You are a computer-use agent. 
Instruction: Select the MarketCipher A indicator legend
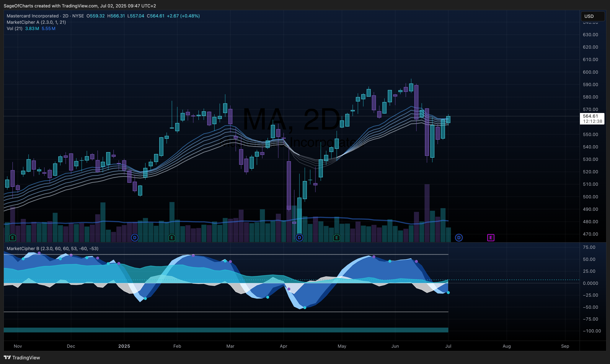(36, 22)
